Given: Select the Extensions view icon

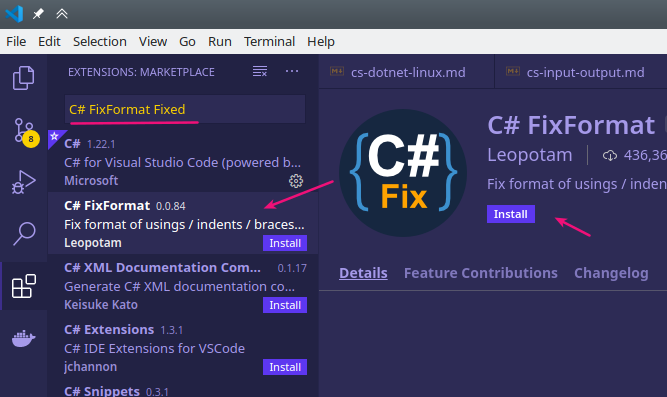Looking at the screenshot, I should [23, 286].
